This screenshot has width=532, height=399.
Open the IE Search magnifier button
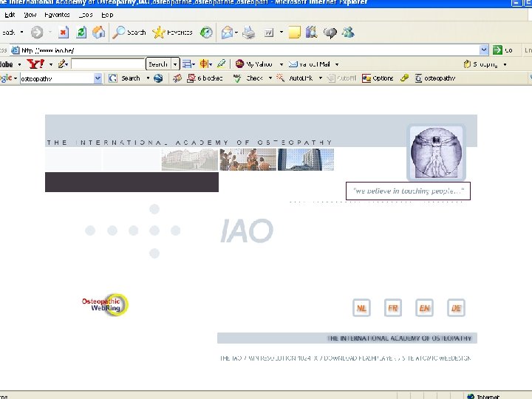(x=129, y=33)
